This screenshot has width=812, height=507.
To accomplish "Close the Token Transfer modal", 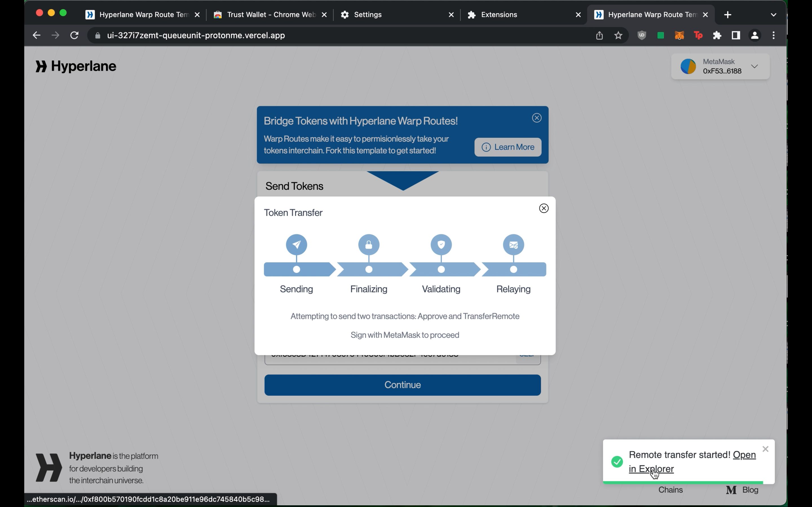I will pyautogui.click(x=543, y=208).
